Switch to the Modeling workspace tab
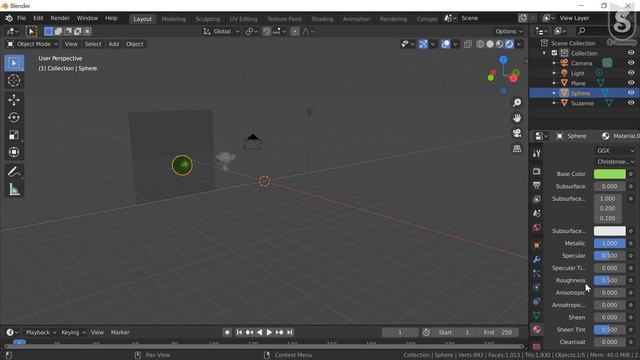Image resolution: width=640 pixels, height=360 pixels. tap(173, 19)
